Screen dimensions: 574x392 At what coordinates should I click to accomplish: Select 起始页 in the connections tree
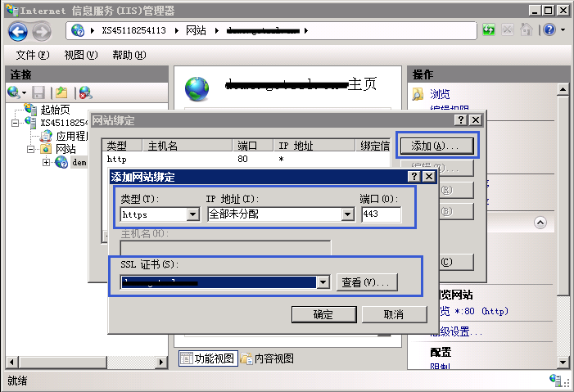(56, 110)
